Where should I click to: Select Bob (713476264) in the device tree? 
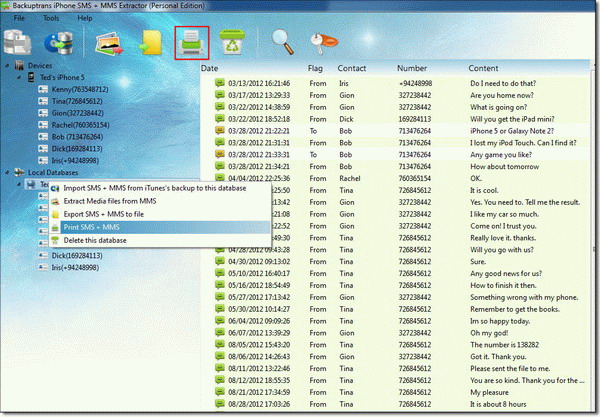(77, 137)
